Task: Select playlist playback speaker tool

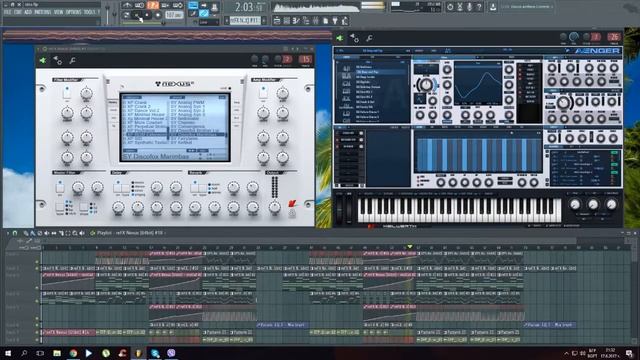Action: pos(82,233)
